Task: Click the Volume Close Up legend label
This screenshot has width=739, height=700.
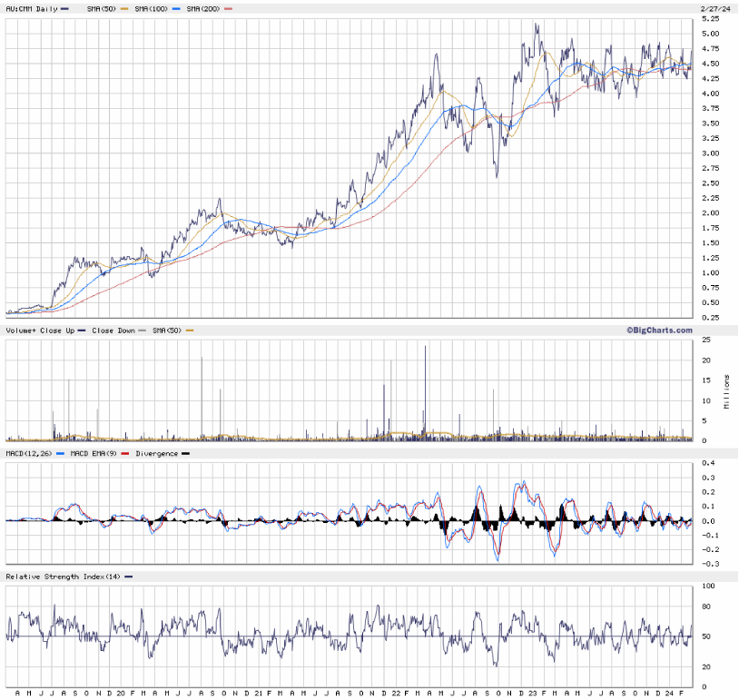Action: (41, 330)
